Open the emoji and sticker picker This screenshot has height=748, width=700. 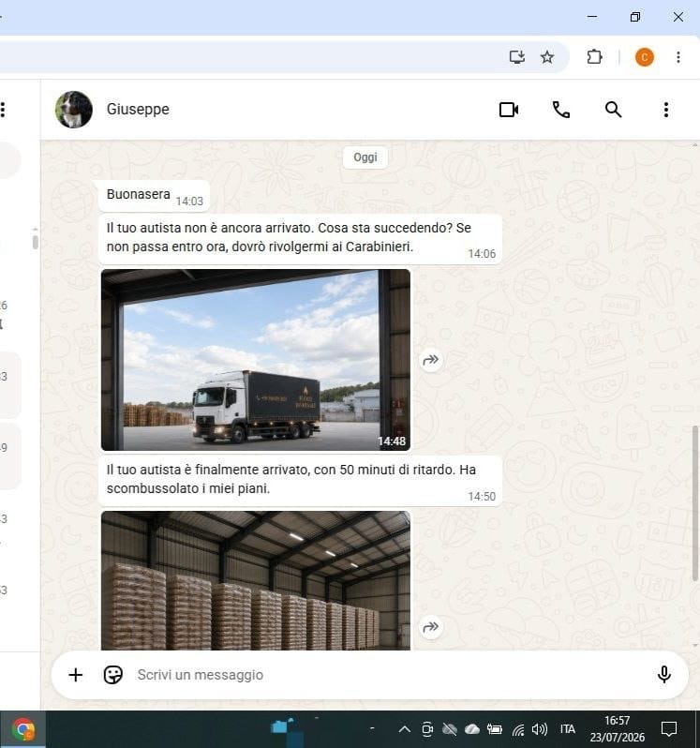tap(113, 675)
